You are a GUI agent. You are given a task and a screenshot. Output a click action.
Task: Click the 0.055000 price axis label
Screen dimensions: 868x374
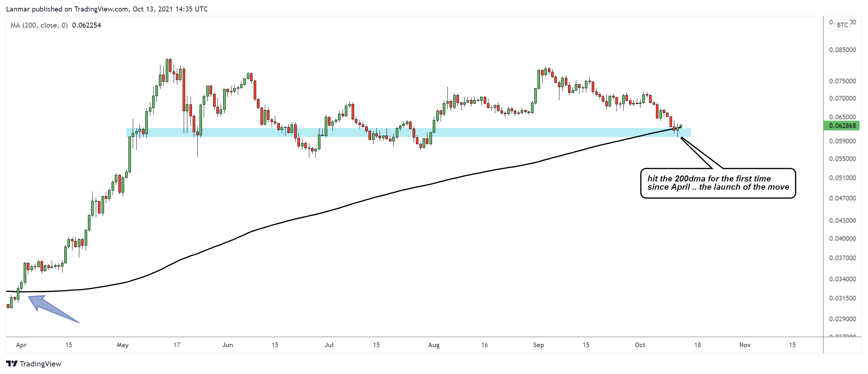tap(842, 159)
